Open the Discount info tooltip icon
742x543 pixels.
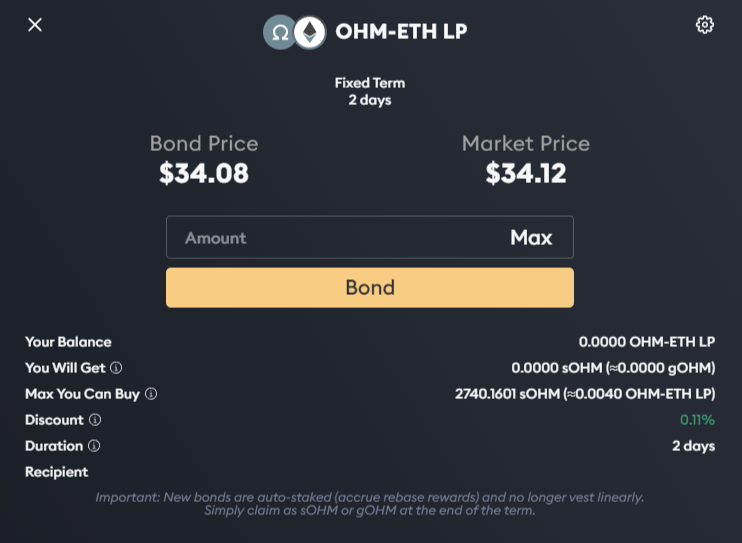point(95,420)
